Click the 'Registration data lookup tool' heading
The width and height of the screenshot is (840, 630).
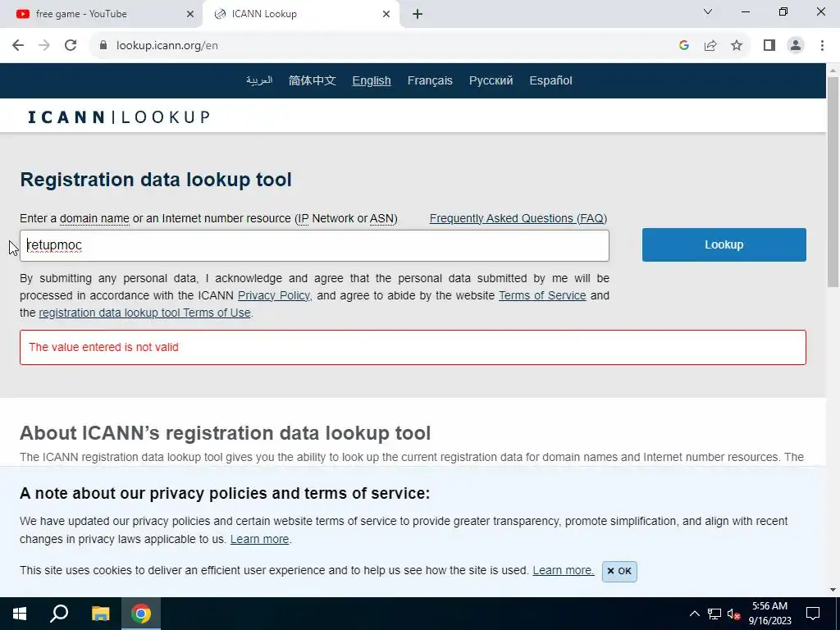coord(156,180)
